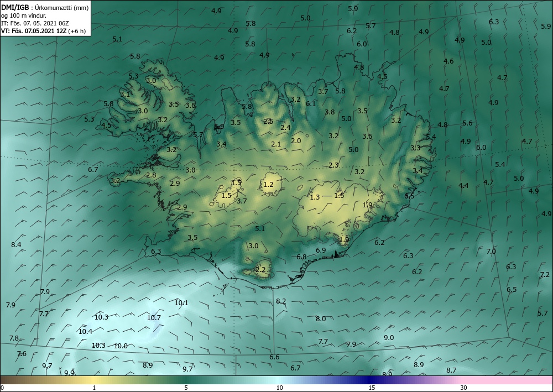Click the 3.1 value in the Westfjords
The height and width of the screenshot is (392, 553).
click(125, 94)
